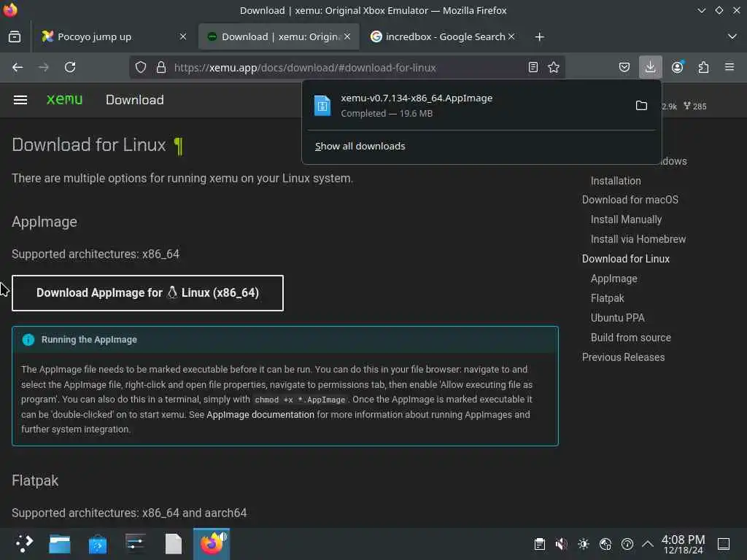The width and height of the screenshot is (747, 560).
Task: Open the clock showing 4:08 PM
Action: (683, 544)
